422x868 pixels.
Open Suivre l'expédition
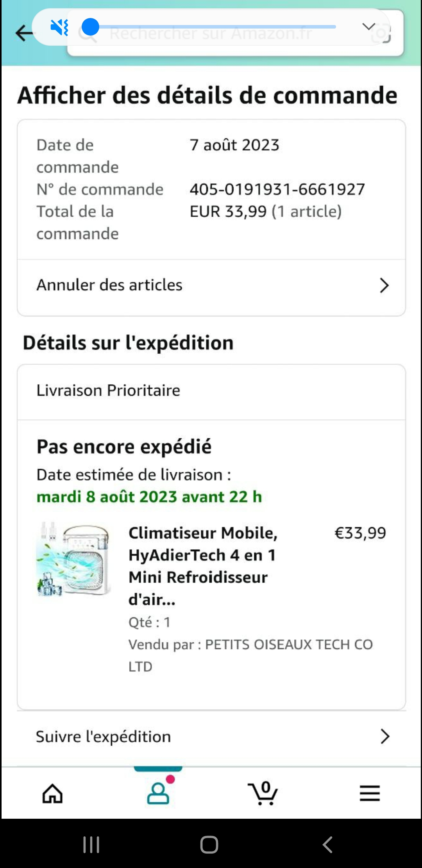click(x=104, y=737)
